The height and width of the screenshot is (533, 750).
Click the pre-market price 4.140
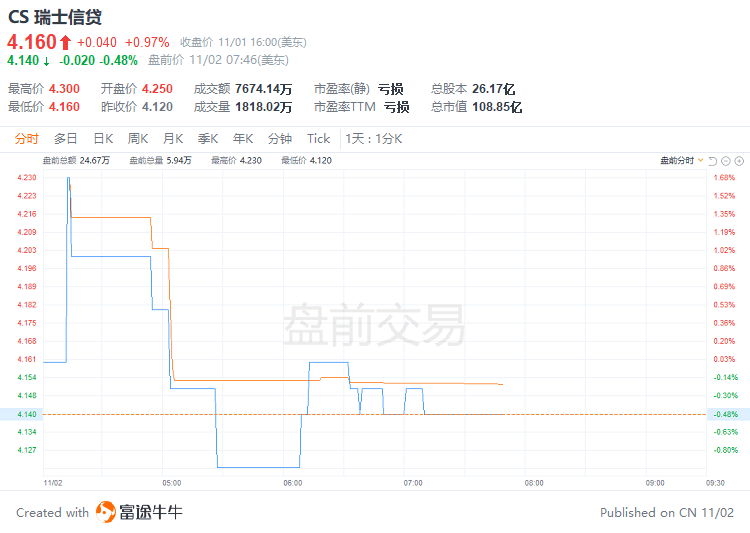point(23,61)
